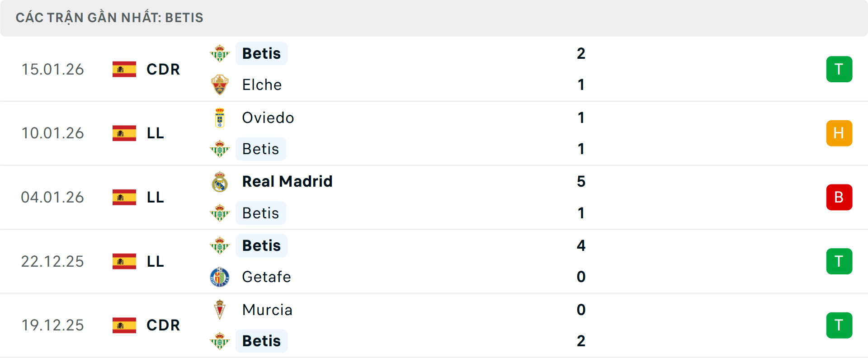Select the Elche club logo
This screenshot has width=868, height=358.
coord(220,85)
